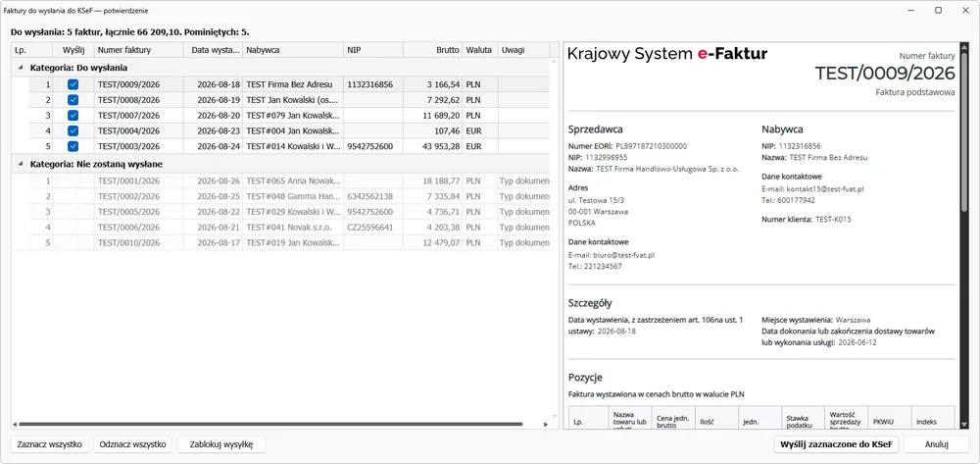This screenshot has height=464, width=980.
Task: Click 'Zablokuj wysyłkę' button
Action: [221, 444]
